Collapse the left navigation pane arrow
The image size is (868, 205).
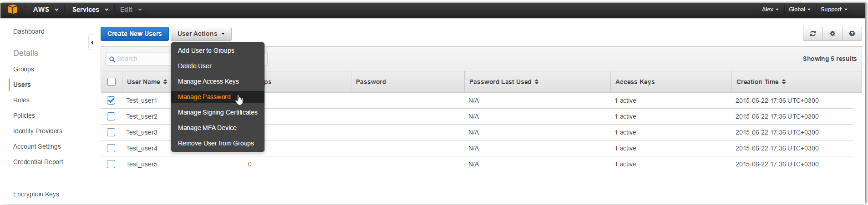91,43
